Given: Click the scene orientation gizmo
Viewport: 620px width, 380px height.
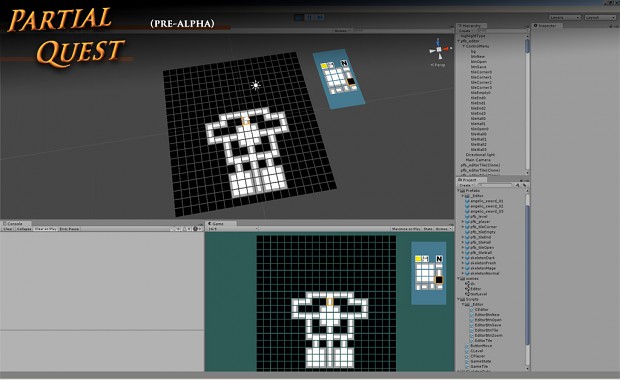Looking at the screenshot, I should point(439,49).
